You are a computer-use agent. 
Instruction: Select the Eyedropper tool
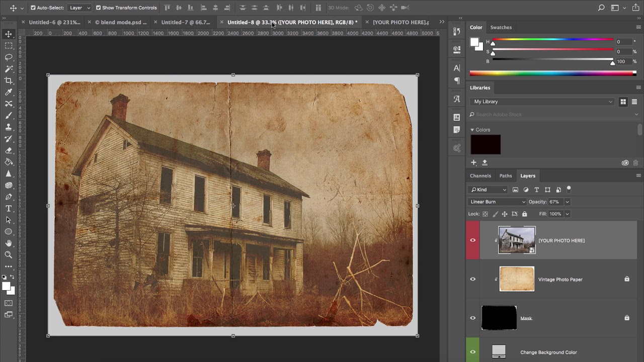(x=9, y=92)
